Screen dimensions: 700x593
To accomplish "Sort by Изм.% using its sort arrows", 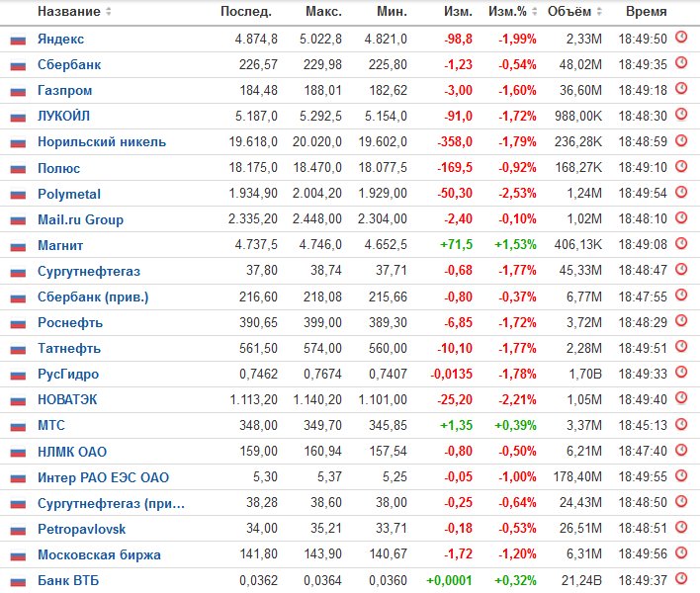I will click(x=534, y=12).
